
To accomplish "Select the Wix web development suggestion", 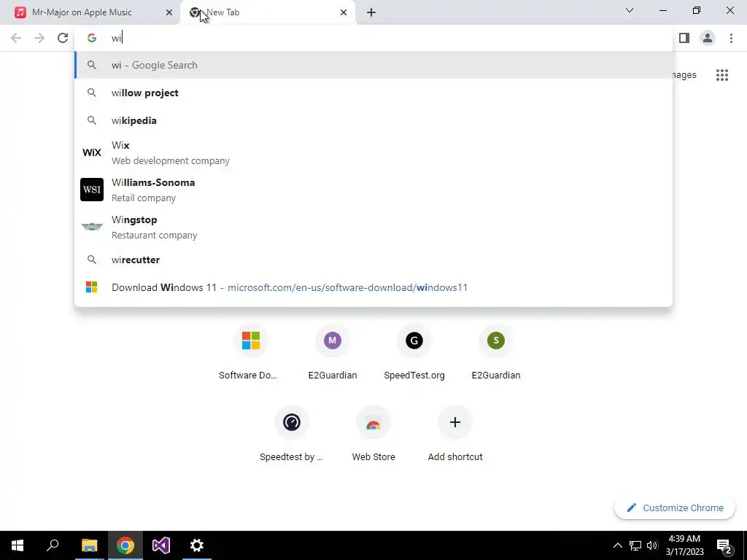I will tap(373, 153).
